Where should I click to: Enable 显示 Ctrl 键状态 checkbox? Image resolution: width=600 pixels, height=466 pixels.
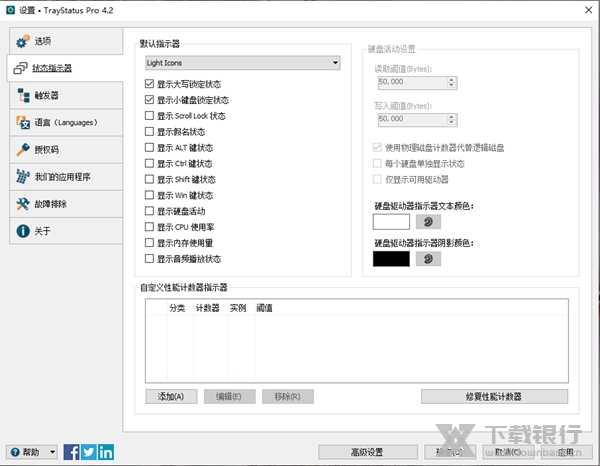pos(149,163)
